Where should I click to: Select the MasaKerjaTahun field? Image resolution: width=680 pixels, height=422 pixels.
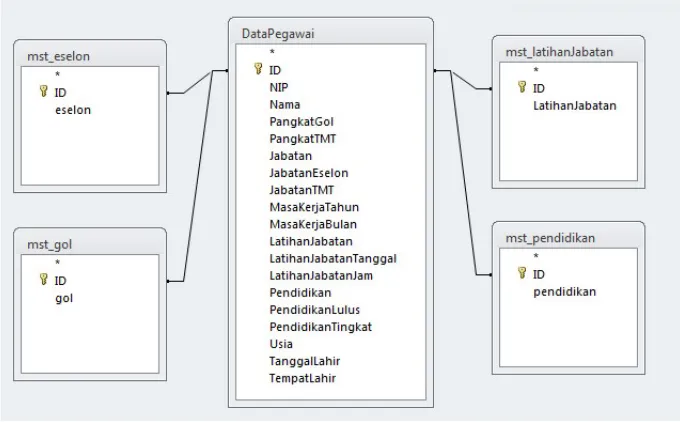click(330, 207)
